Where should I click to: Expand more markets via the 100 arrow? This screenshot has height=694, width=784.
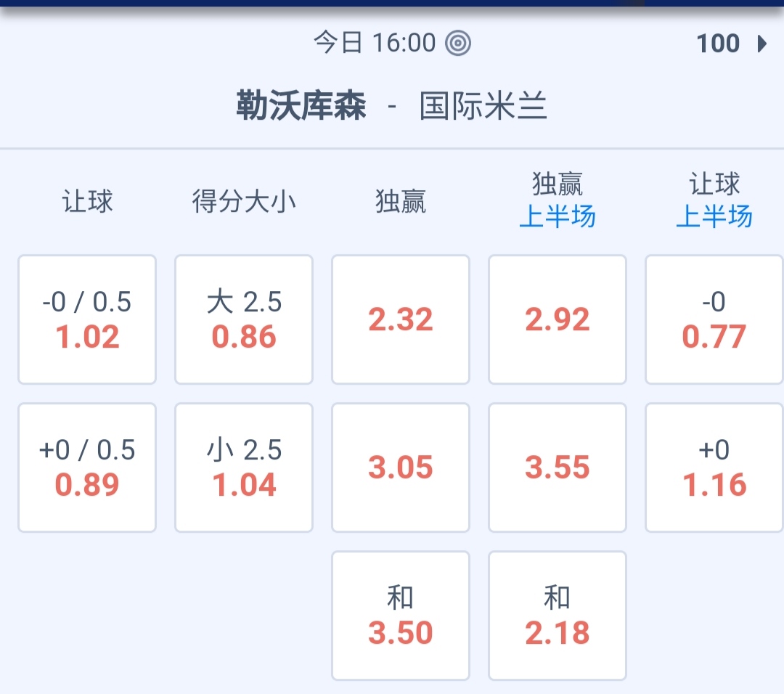click(x=731, y=44)
